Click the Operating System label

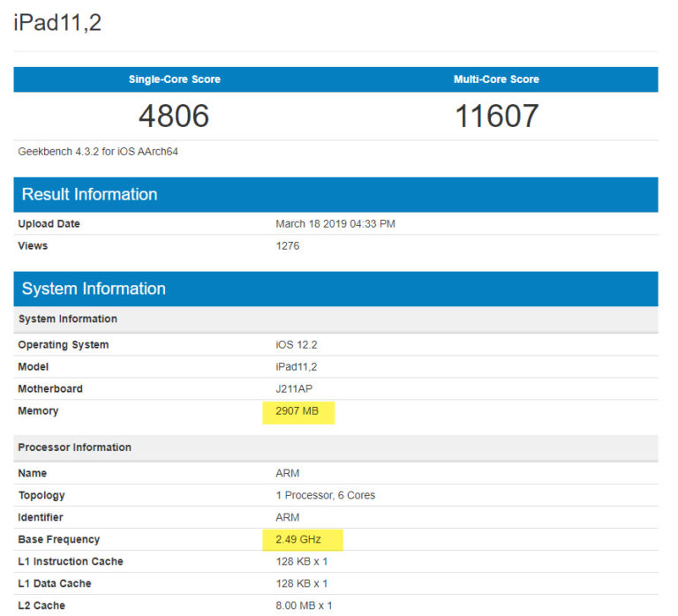[x=64, y=345]
